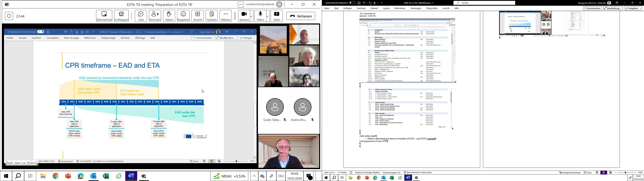
Task: Open Weitere more options in Teams
Action: (226, 16)
